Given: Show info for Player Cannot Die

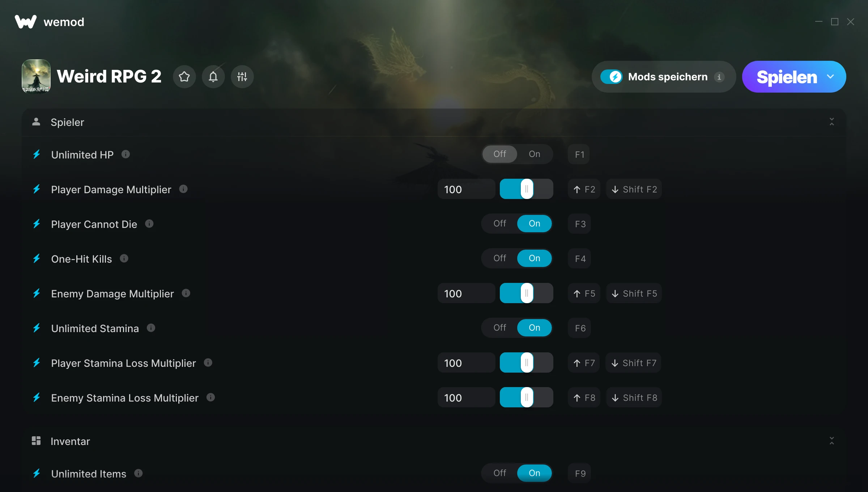Looking at the screenshot, I should pos(149,224).
